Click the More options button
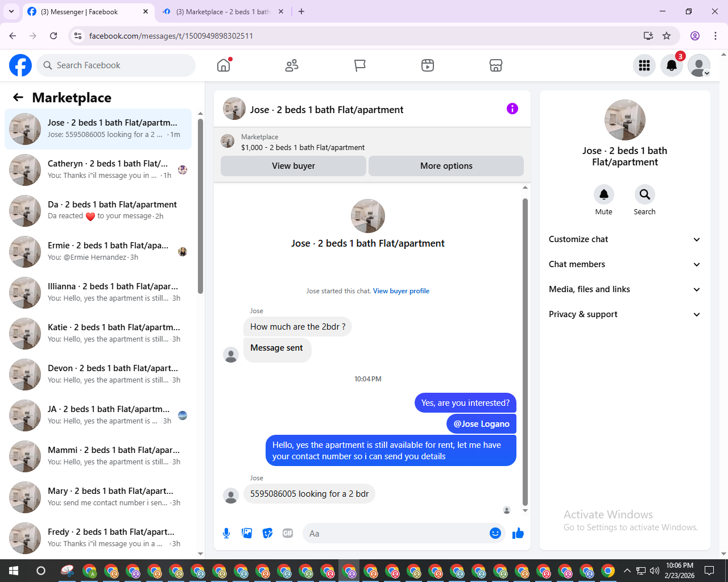Viewport: 728px width, 582px height. 446,166
